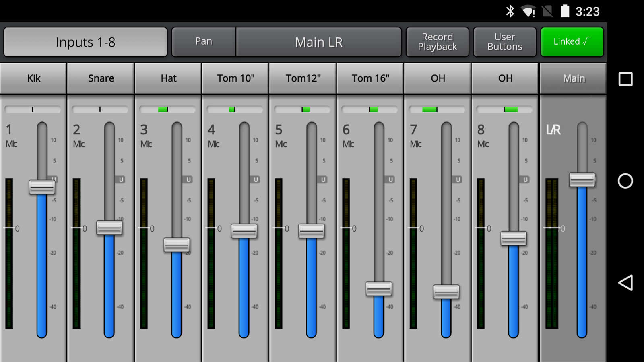Select the Snare channel name header
644x362 pixels.
tap(101, 78)
